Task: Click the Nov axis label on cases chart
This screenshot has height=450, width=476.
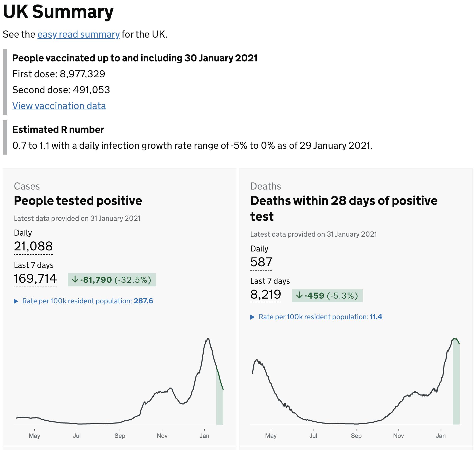Action: [x=162, y=436]
